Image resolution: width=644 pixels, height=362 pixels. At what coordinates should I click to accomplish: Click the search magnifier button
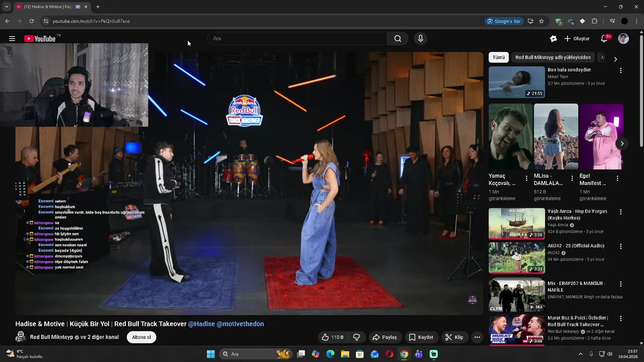(x=397, y=39)
